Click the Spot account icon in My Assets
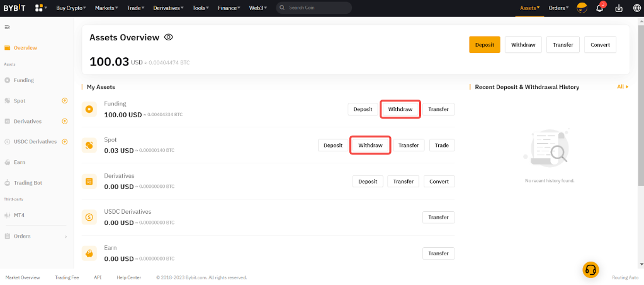Viewport: 644px width, 285px height. point(89,145)
